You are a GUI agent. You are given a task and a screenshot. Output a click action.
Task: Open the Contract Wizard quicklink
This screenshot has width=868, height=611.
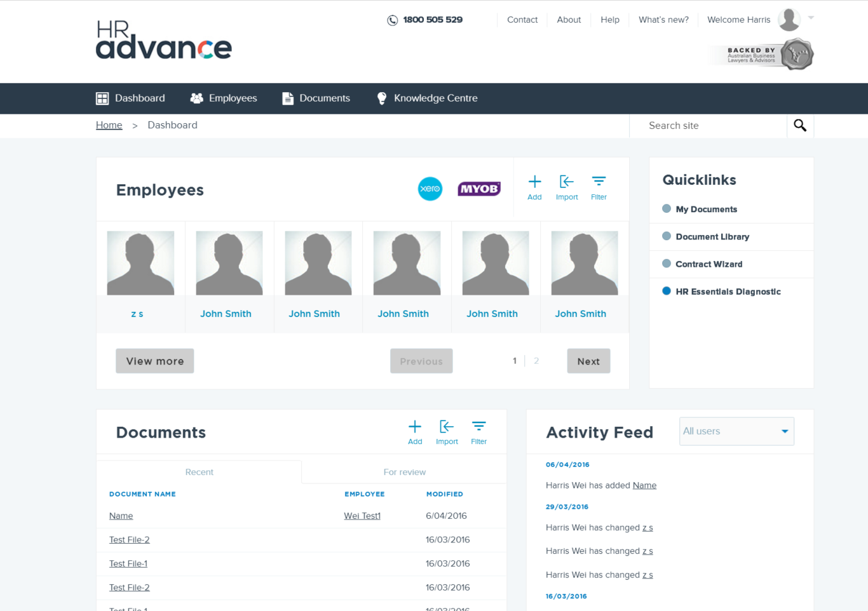click(709, 264)
